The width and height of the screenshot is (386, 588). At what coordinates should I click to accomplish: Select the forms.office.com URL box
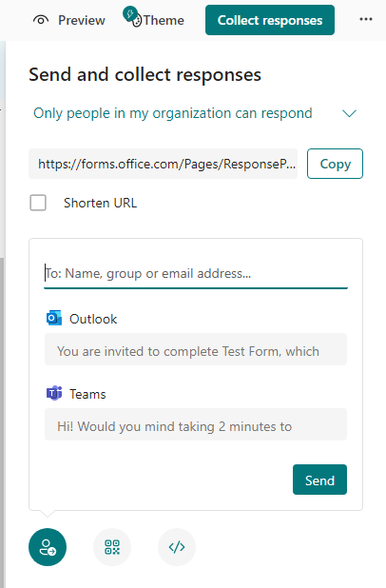click(x=163, y=164)
